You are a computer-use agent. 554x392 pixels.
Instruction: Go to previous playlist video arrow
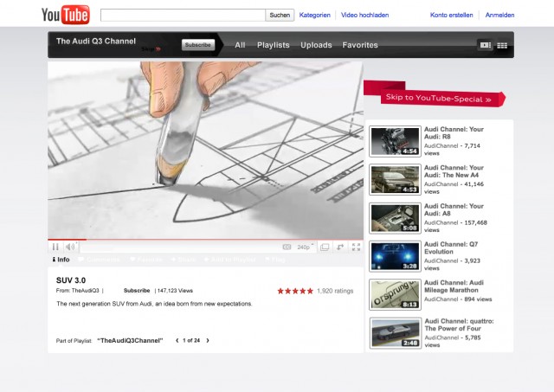click(x=177, y=340)
